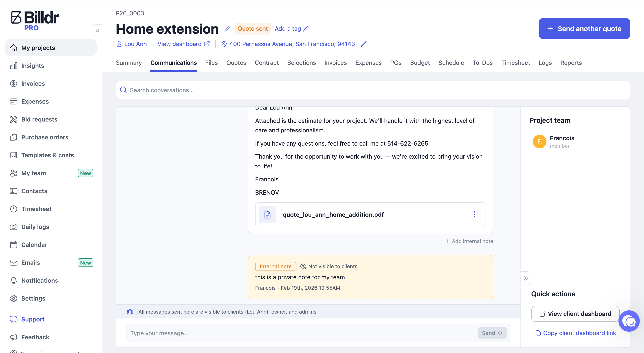Collapse the right Project team panel
This screenshot has height=353, width=644.
pyautogui.click(x=526, y=278)
